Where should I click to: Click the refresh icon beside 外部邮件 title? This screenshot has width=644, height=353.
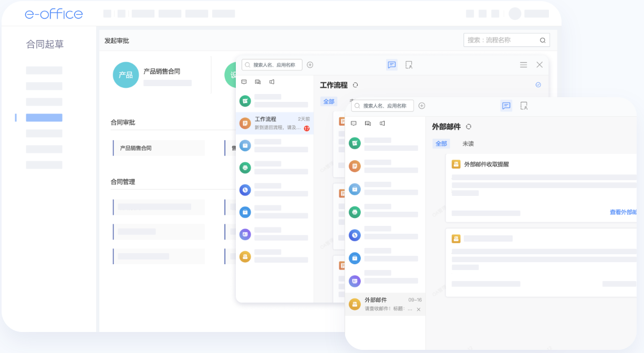coord(469,127)
